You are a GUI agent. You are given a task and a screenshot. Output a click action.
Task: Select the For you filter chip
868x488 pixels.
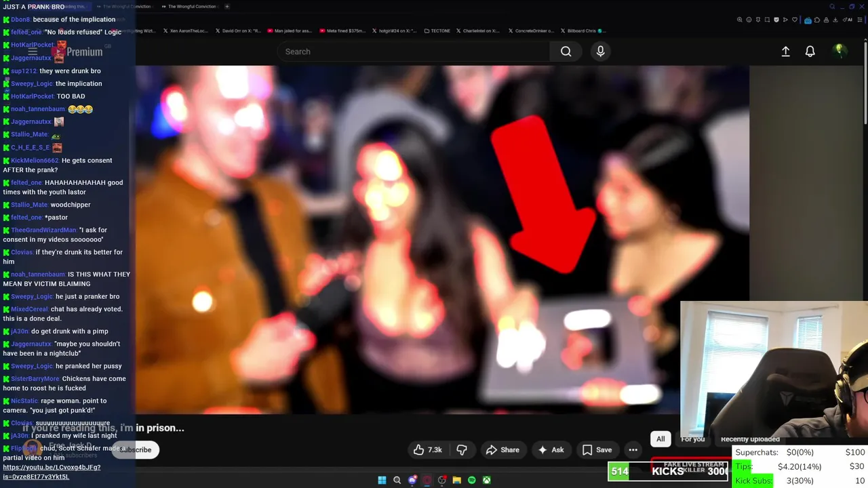692,439
